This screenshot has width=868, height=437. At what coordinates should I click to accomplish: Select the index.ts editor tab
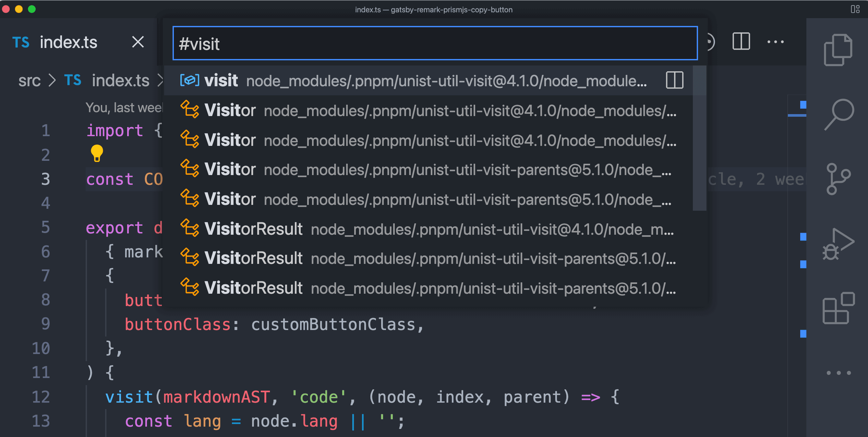68,42
